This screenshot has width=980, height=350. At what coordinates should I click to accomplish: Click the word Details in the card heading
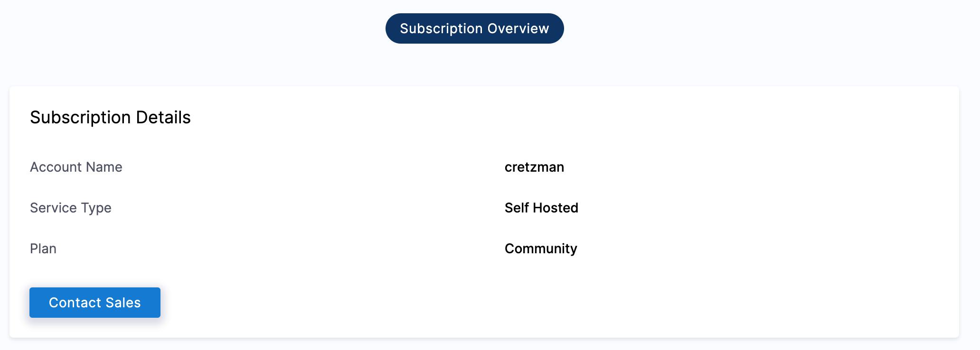(x=163, y=118)
